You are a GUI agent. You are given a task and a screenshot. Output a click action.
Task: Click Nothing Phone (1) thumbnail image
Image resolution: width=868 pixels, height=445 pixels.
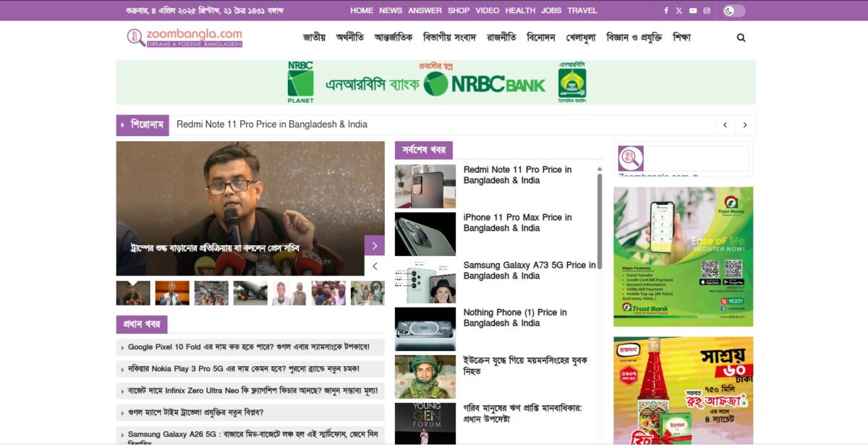[425, 329]
